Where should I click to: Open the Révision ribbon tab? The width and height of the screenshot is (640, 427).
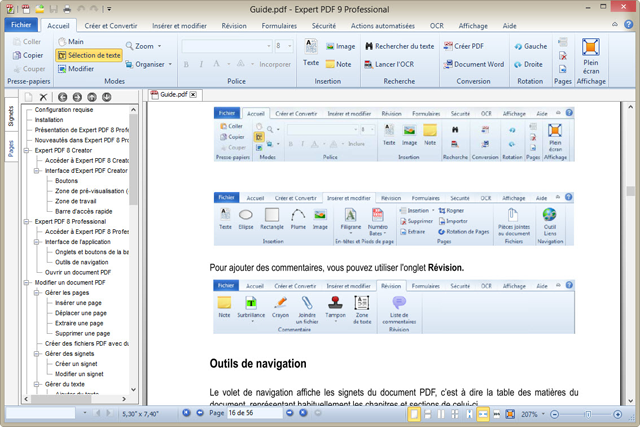click(234, 26)
